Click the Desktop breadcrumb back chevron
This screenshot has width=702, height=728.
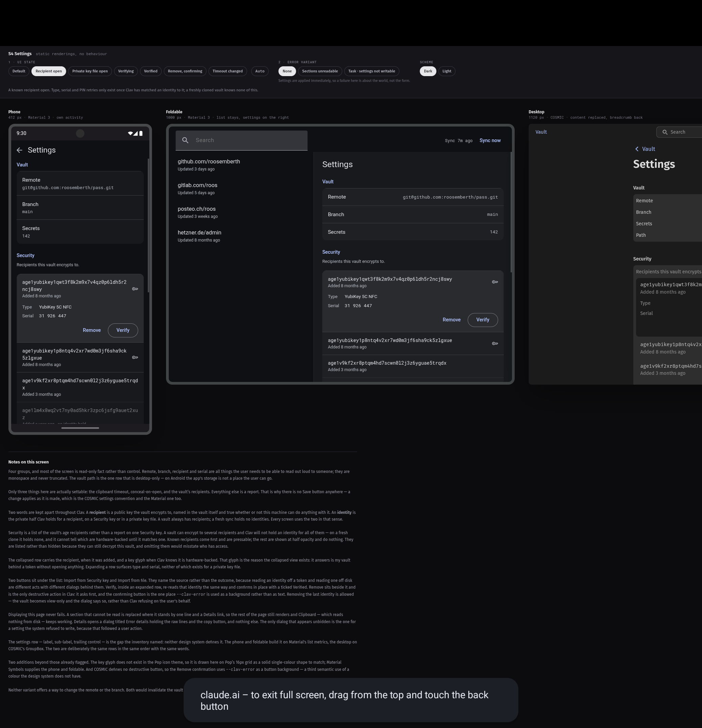tap(637, 149)
